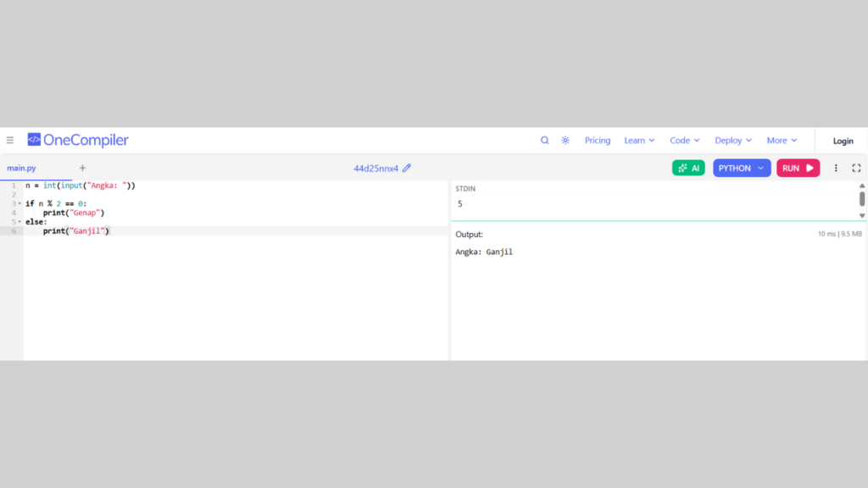
Task: Open the Code menu
Action: point(685,141)
